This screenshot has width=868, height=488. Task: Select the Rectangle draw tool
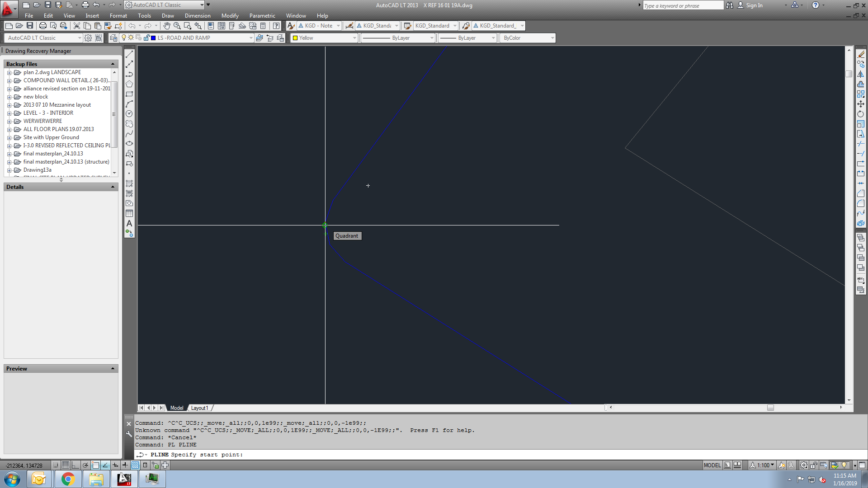129,94
